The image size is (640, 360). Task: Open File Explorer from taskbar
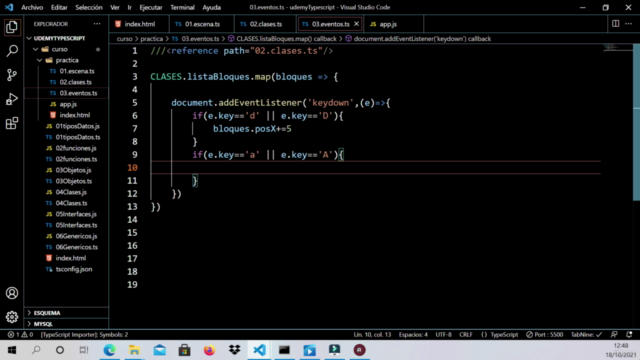pyautogui.click(x=134, y=350)
